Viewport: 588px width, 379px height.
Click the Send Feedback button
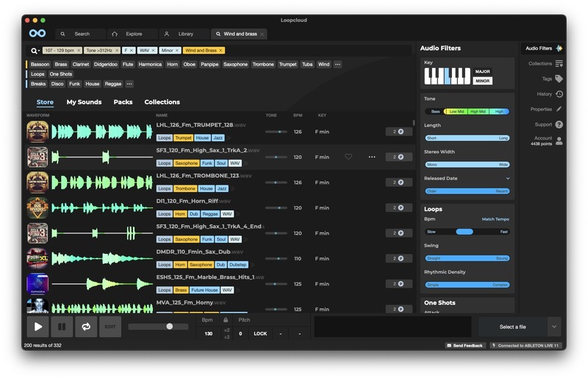tap(465, 345)
